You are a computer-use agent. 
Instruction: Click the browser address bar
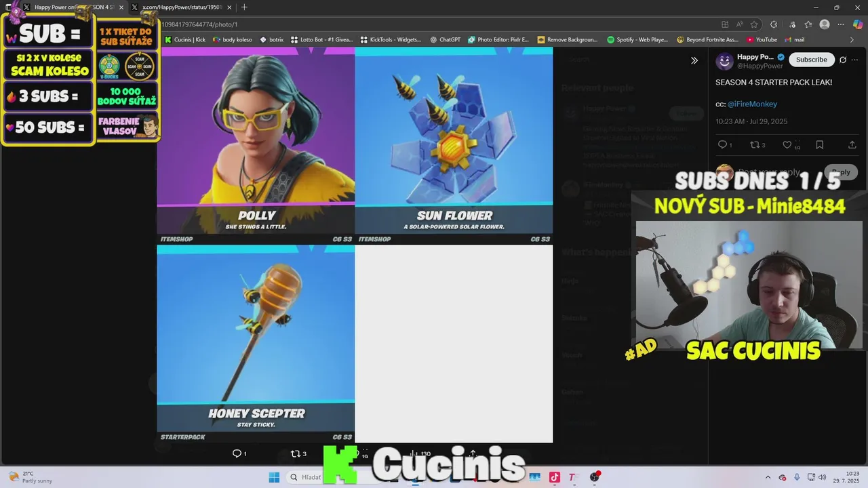pos(434,24)
